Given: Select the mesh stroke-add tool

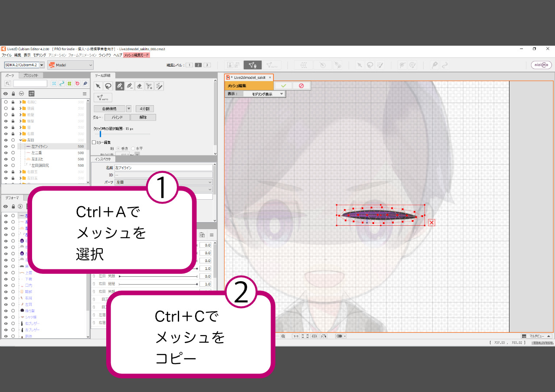Looking at the screenshot, I should point(149,86).
